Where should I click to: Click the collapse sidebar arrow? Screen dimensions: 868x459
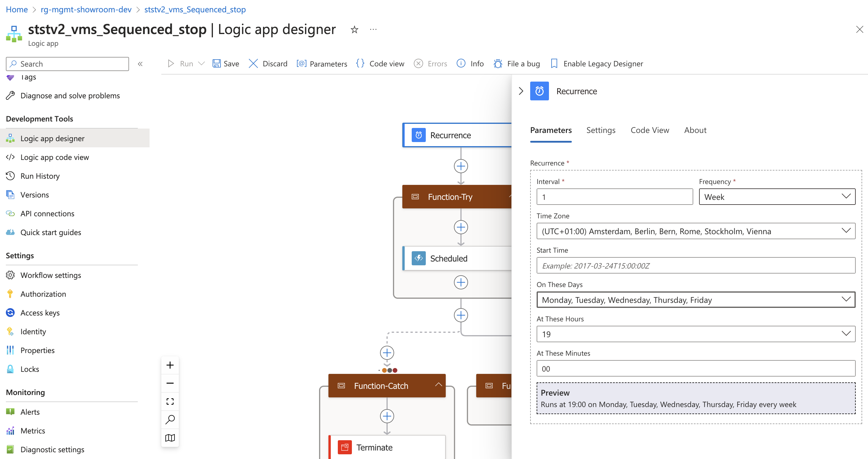(x=140, y=64)
